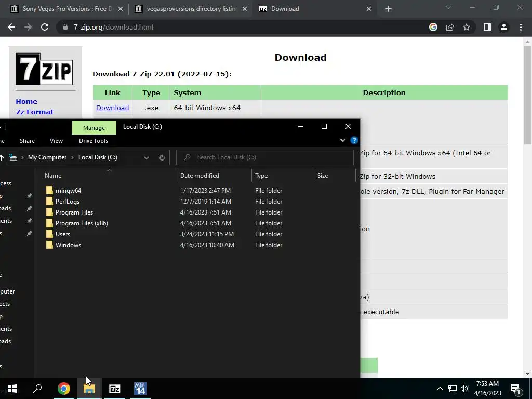The height and width of the screenshot is (399, 532).
Task: Switch to Chrome from taskbar
Action: [63, 389]
